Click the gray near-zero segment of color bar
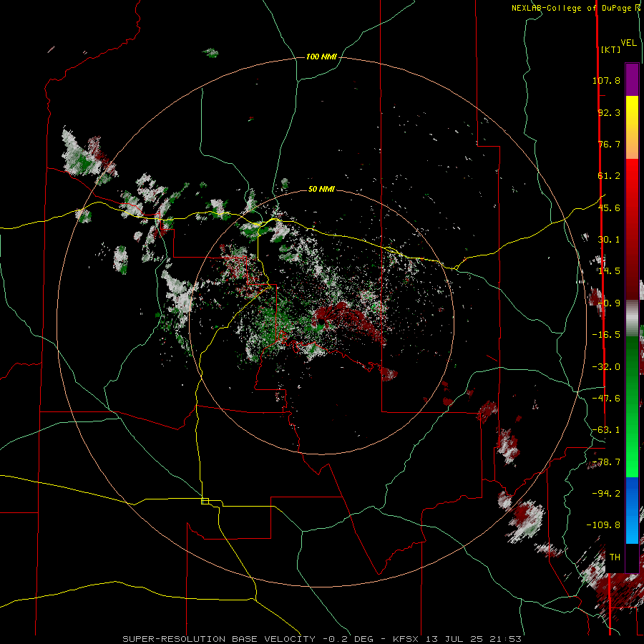The width and height of the screenshot is (644, 644). [x=632, y=317]
